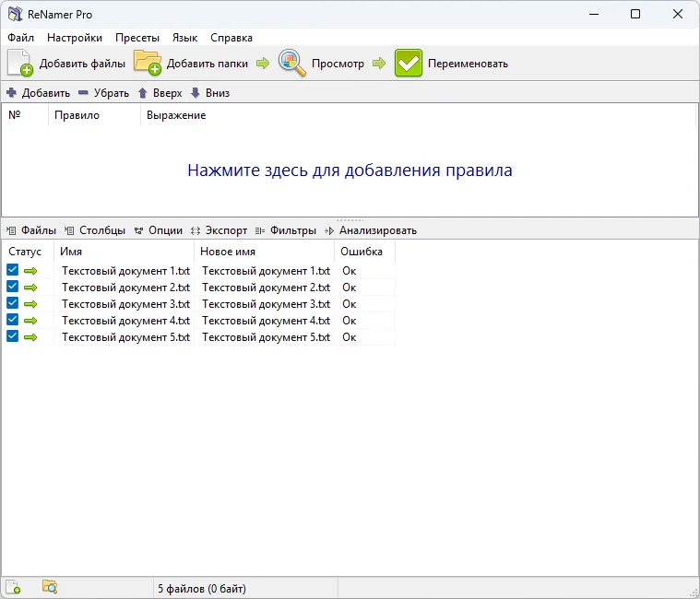This screenshot has width=700, height=599.
Task: Move rule down with Вниз arrow
Action: (195, 93)
